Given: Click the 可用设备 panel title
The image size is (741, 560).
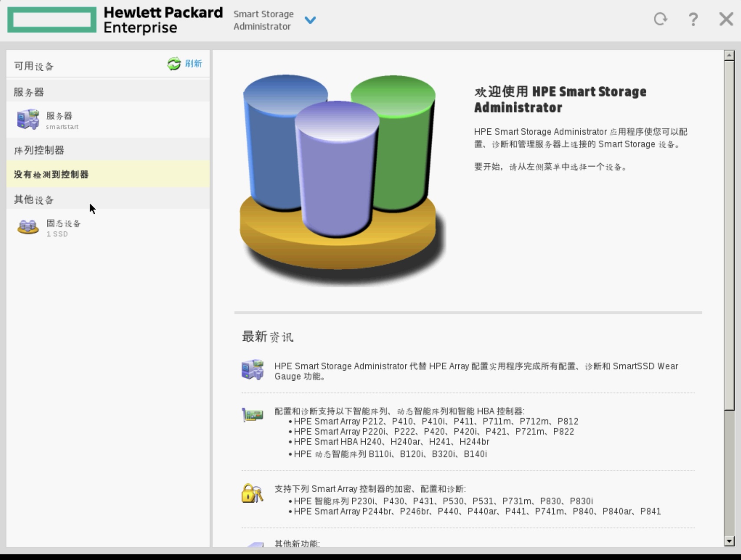Looking at the screenshot, I should 34,66.
